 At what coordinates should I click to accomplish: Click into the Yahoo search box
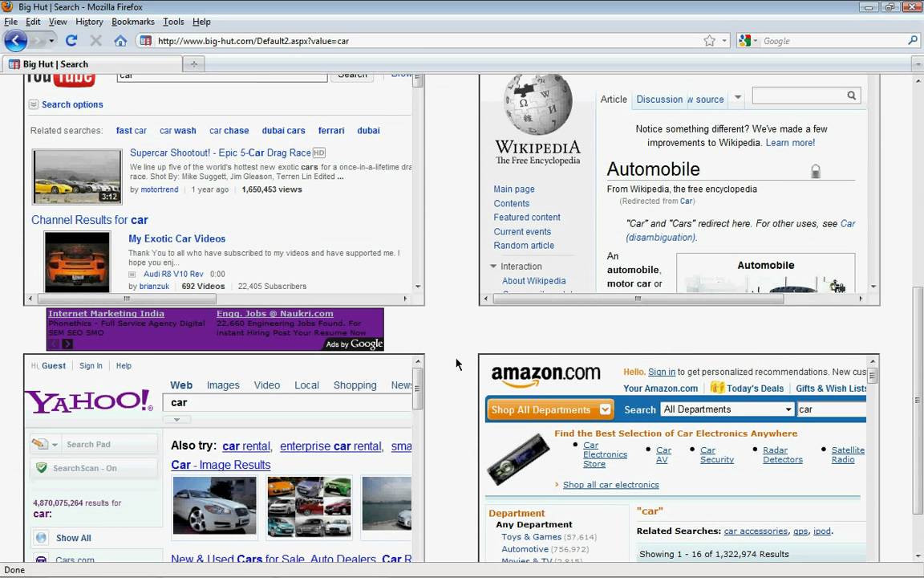coord(288,402)
